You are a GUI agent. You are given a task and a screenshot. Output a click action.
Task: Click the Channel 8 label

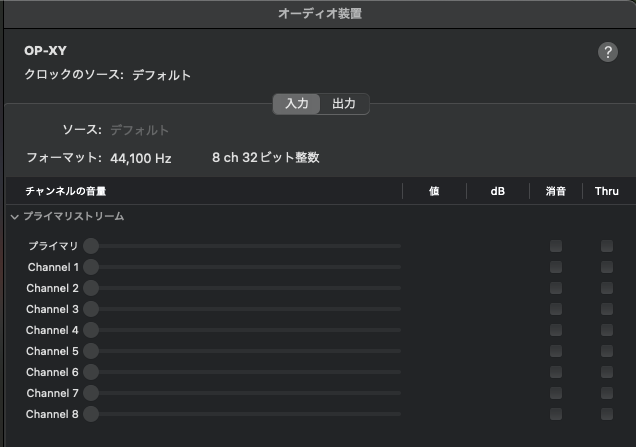click(x=52, y=414)
